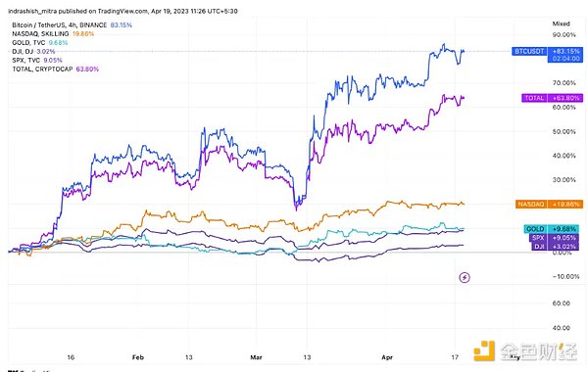Click the SPX purple axis label

tap(554, 238)
